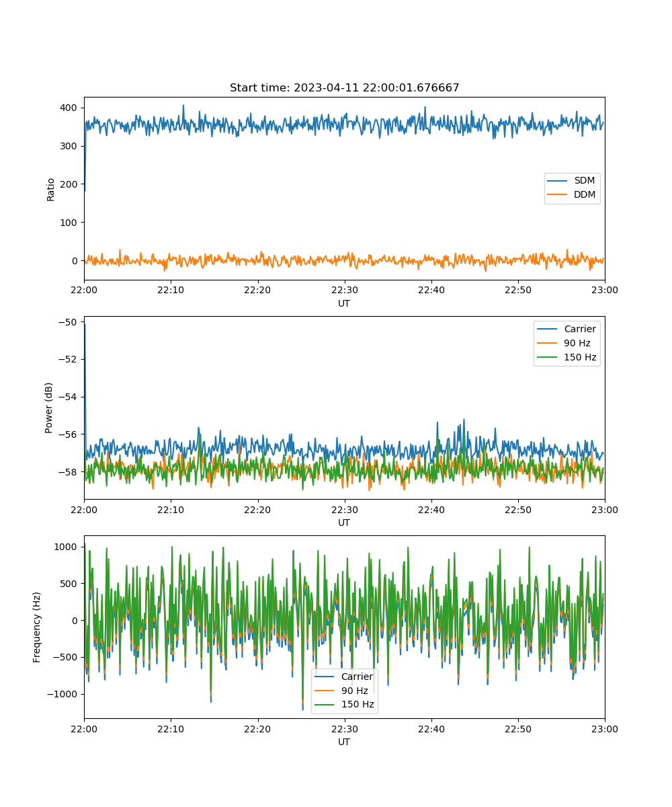Click the −58 tick on the Power axis
Image resolution: width=672 pixels, height=807 pixels.
tap(69, 472)
